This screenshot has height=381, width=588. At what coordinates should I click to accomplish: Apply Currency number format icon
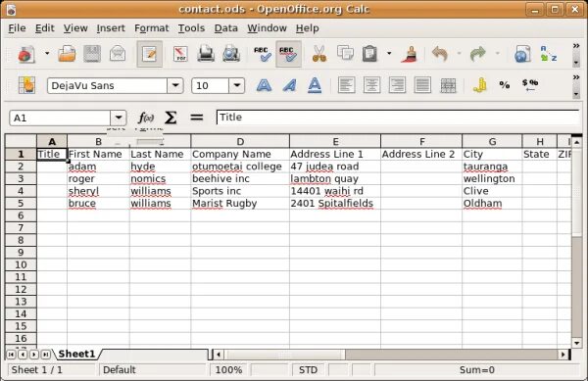point(479,85)
